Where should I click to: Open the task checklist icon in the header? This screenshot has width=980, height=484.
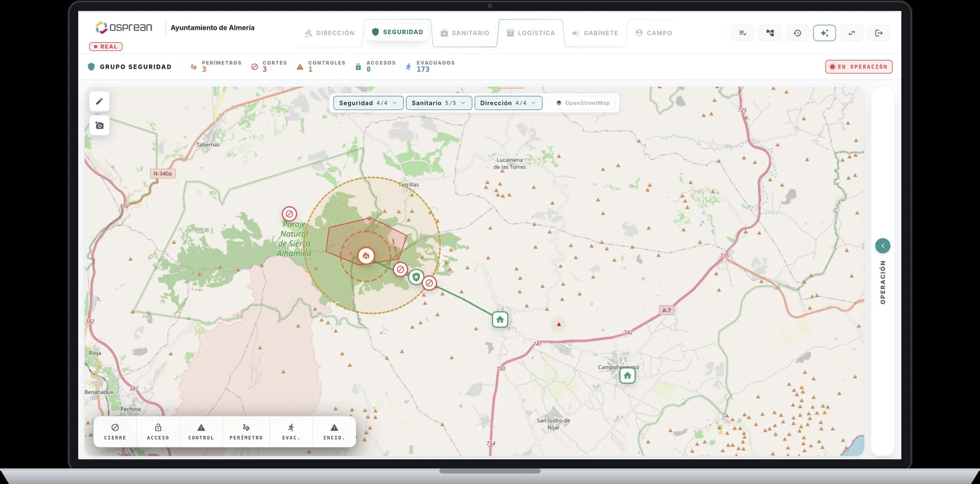tap(743, 33)
